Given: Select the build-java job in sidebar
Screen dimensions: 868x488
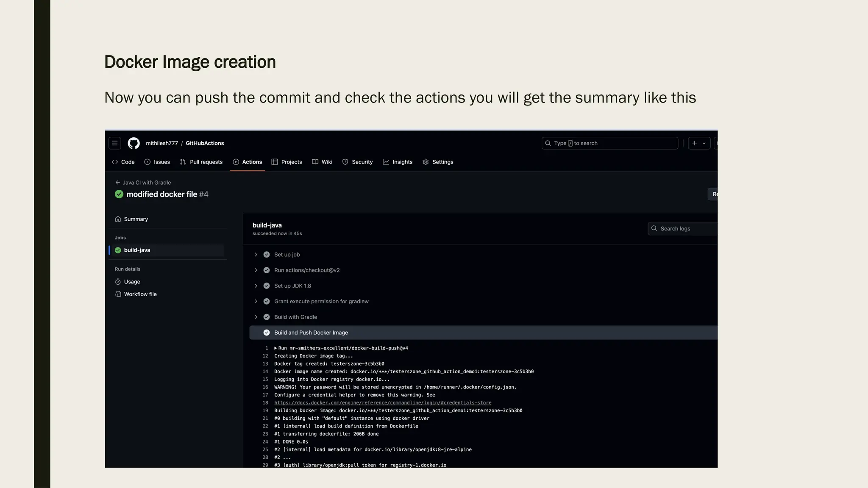Looking at the screenshot, I should pos(137,250).
